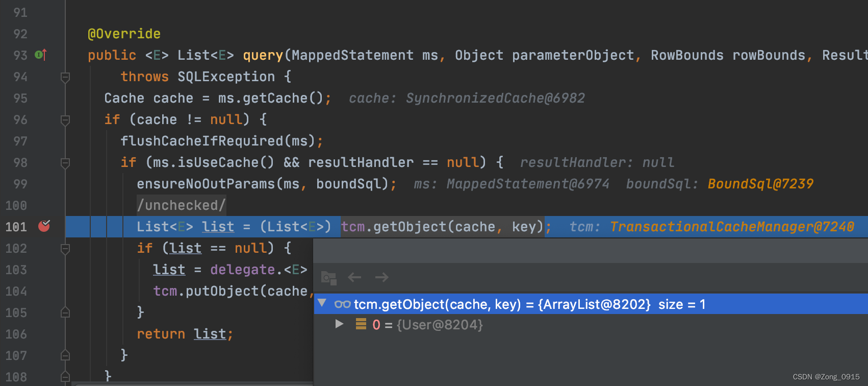Image resolution: width=868 pixels, height=386 pixels.
Task: Click the BoundSql@7239 inline value
Action: 760,184
